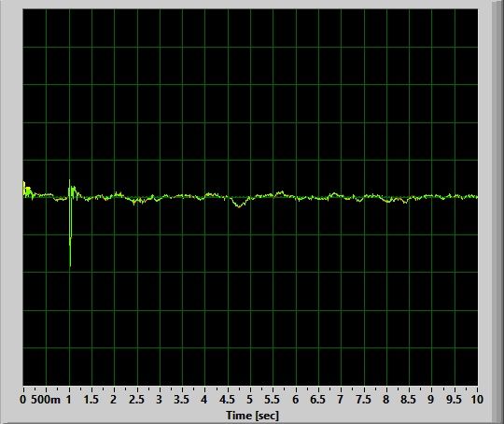Viewport: 504px width, 424px height.
Task: Click the 5.5 time axis label
Action: click(272, 400)
